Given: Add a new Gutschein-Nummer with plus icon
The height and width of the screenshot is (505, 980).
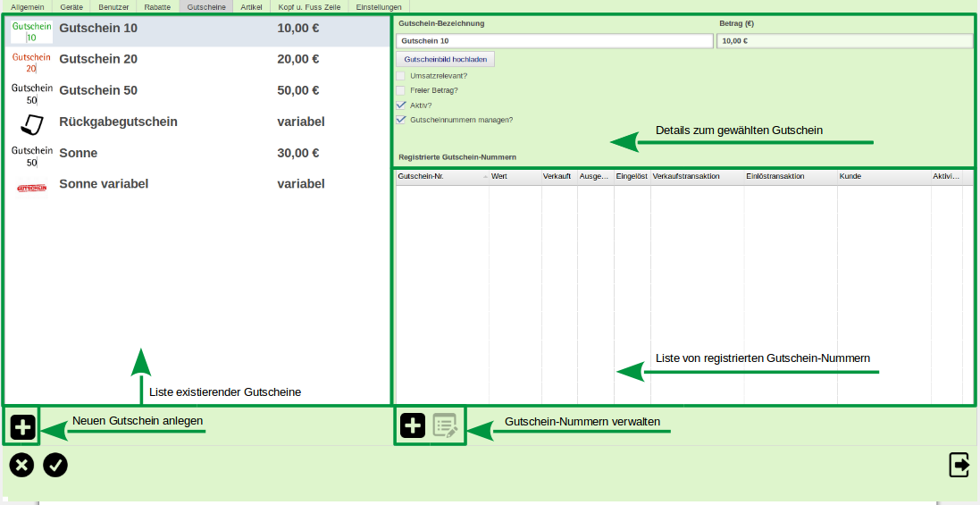Looking at the screenshot, I should click(x=413, y=425).
